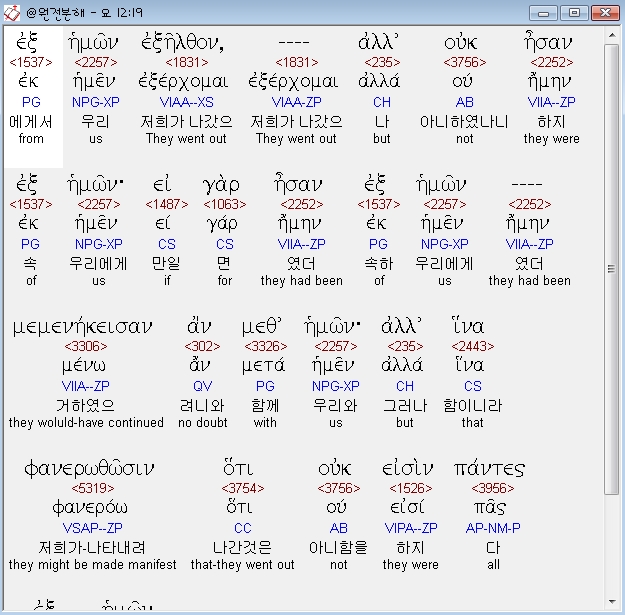Click parsing code QV
Viewport: 625px width, 615px height.
[x=202, y=386]
